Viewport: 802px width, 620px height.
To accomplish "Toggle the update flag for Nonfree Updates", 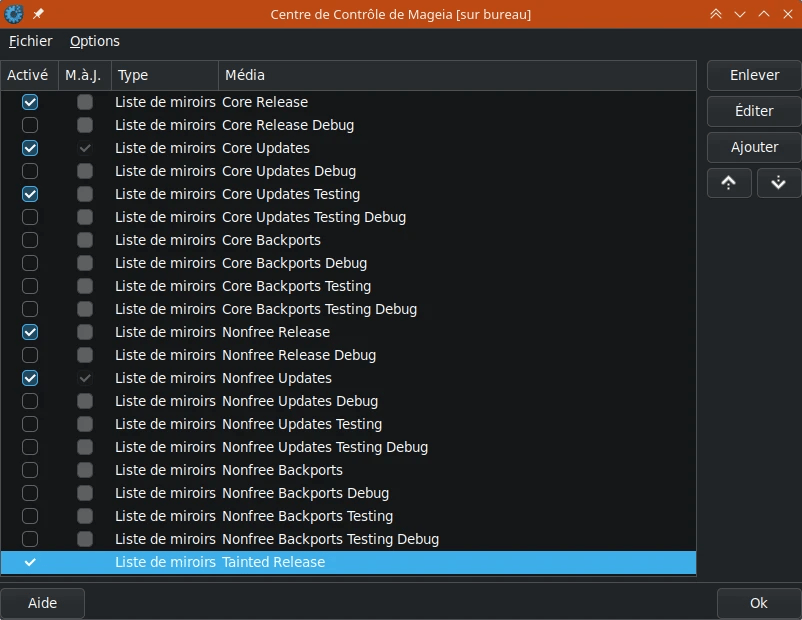I will pos(85,378).
